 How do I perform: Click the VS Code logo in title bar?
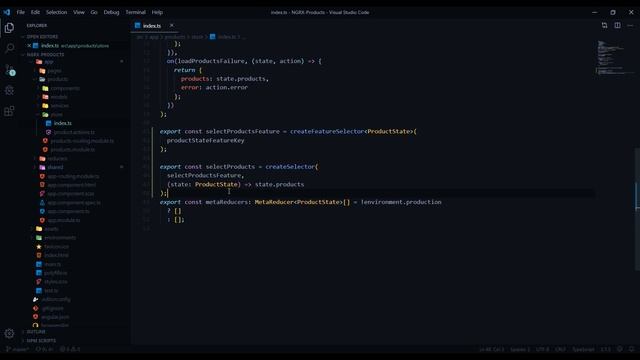tap(7, 12)
